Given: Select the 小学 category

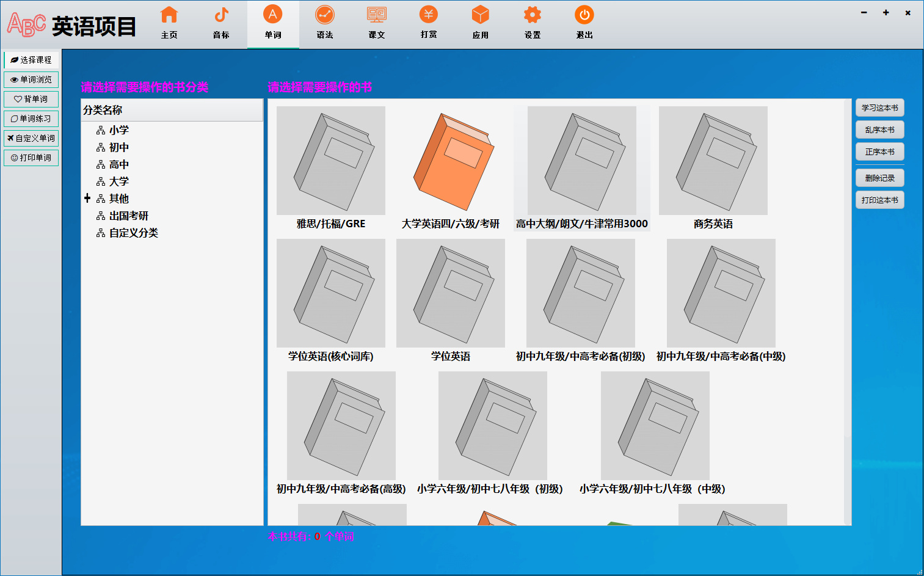Looking at the screenshot, I should coord(118,130).
